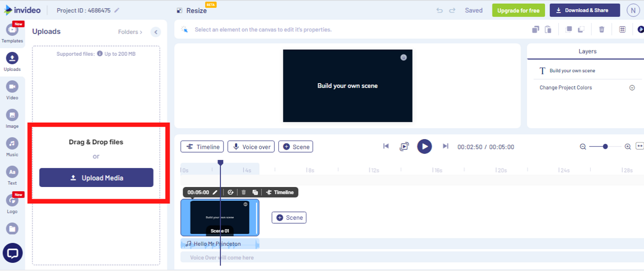Screen dimensions: 644x272
Task: Duplicate Scene 01 from the scene toolbar
Action: click(256, 192)
